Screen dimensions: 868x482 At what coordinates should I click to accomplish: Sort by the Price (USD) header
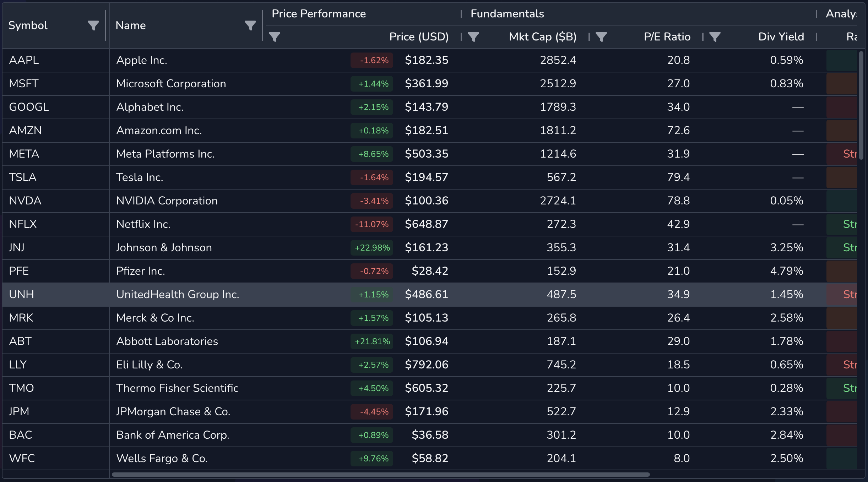[x=419, y=37]
